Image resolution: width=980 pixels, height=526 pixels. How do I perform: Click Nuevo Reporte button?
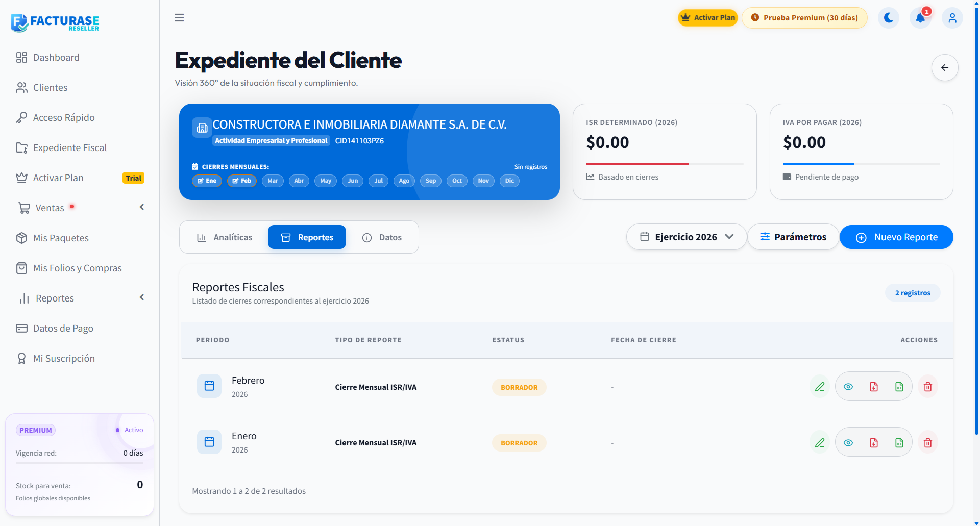pos(896,237)
